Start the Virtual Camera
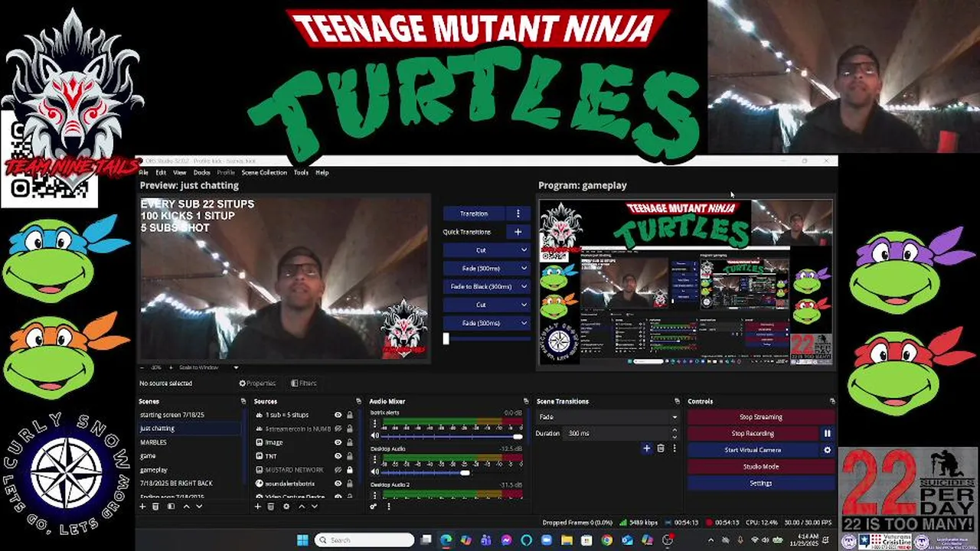 [753, 450]
